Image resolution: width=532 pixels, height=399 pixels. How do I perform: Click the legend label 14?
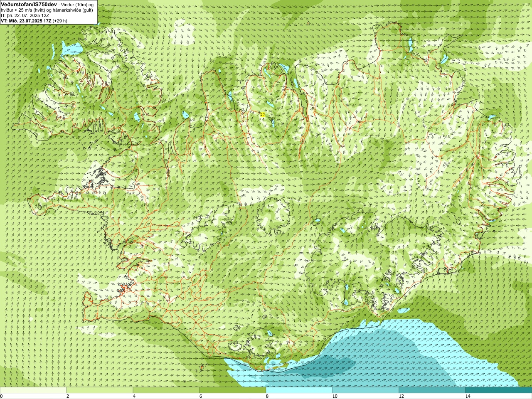point(468,396)
